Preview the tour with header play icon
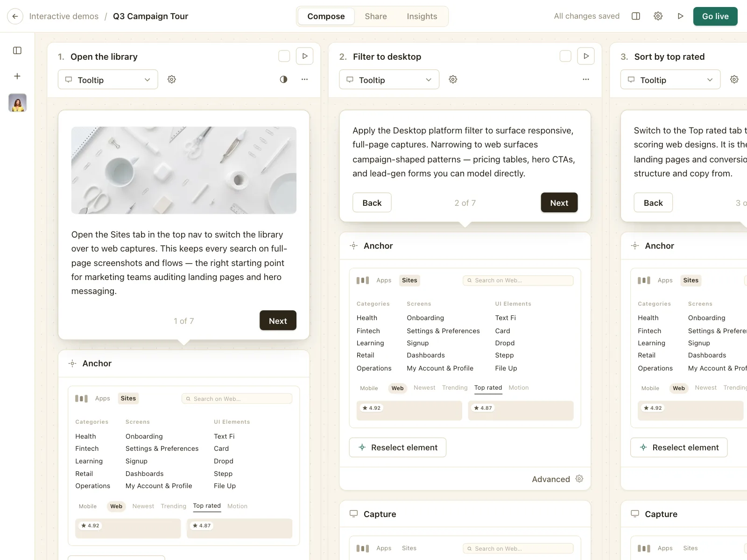This screenshot has width=747, height=560. [x=681, y=16]
